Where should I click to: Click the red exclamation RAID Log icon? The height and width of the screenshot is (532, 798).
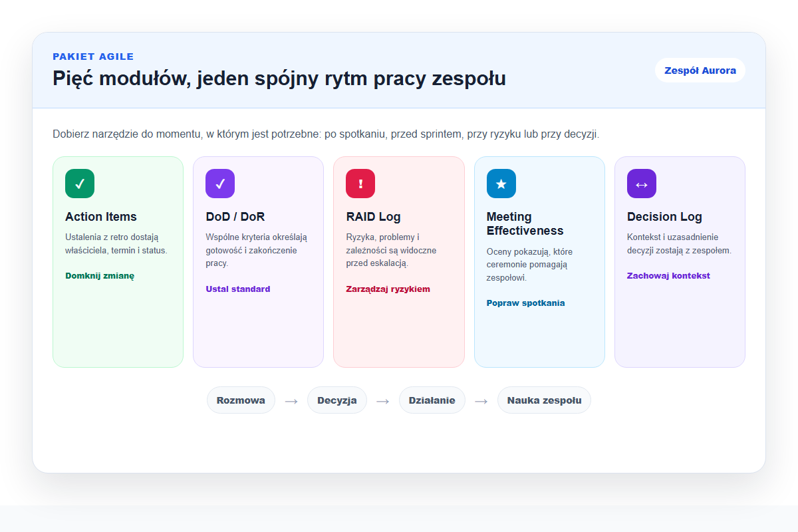point(360,184)
